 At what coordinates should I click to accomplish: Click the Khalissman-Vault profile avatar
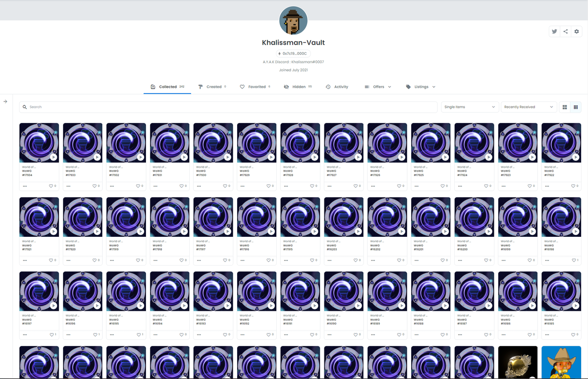point(294,21)
